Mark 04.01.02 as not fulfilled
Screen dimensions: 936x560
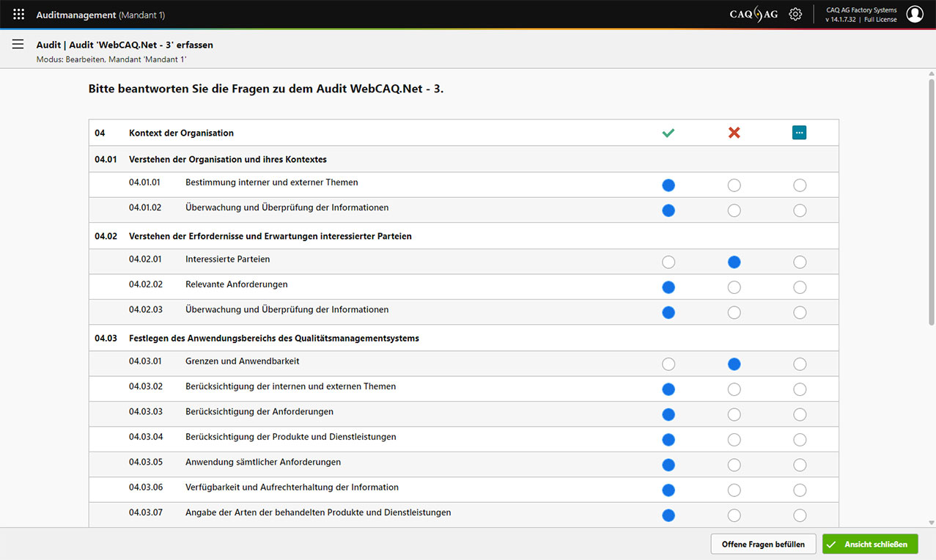tap(734, 210)
